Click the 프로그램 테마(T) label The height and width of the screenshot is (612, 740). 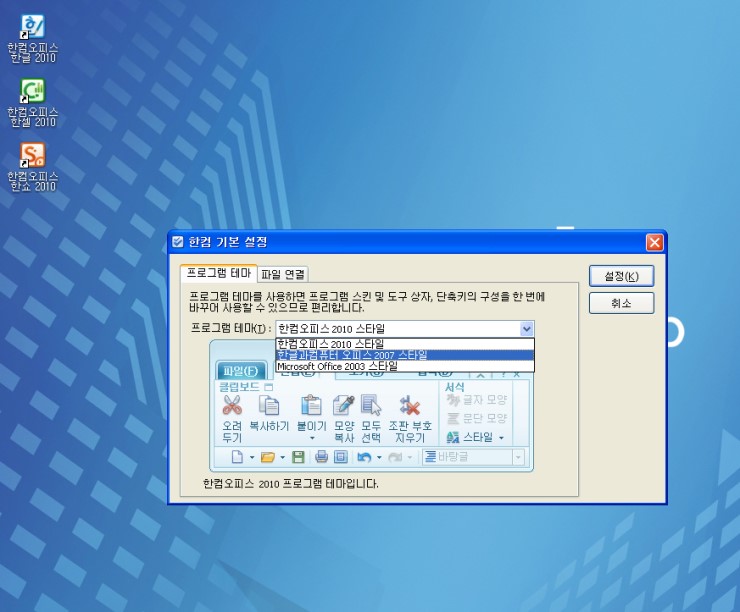[231, 328]
